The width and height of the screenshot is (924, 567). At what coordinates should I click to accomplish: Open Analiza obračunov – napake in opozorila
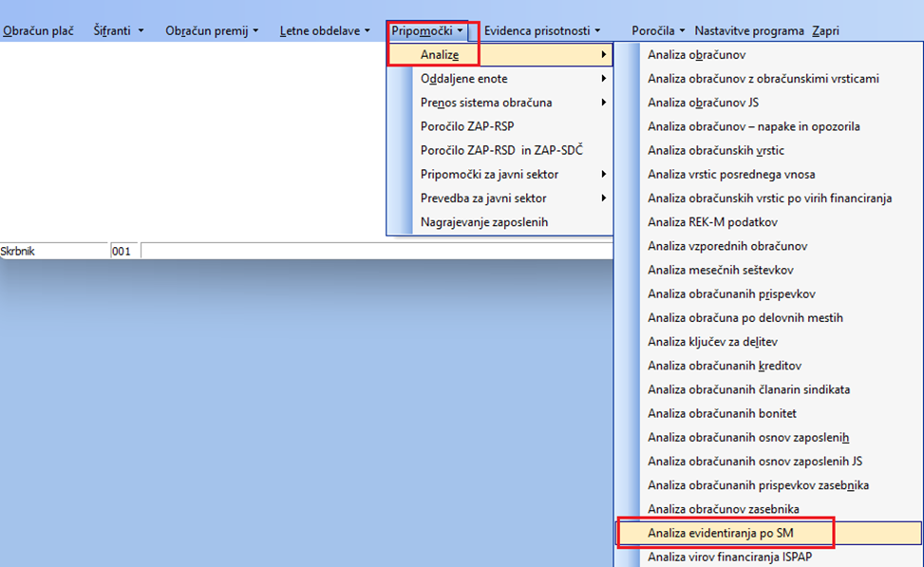coord(768,126)
